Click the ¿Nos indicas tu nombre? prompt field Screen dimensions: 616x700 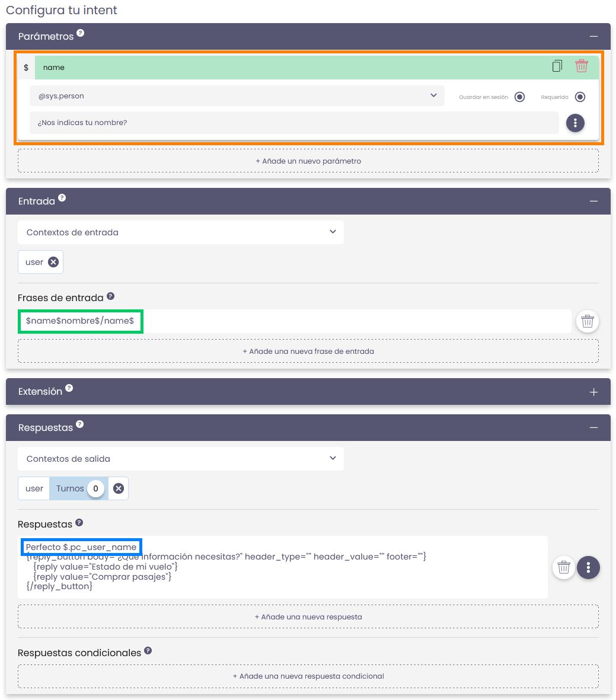pos(294,123)
